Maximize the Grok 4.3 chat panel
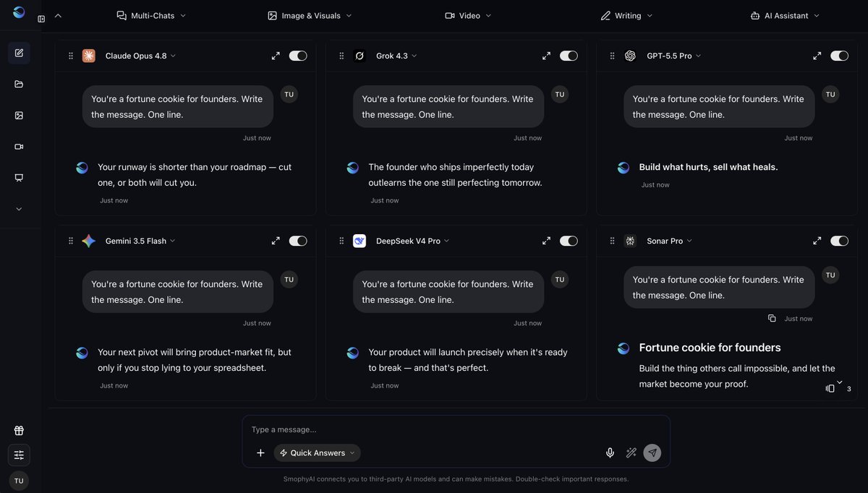 pos(546,56)
